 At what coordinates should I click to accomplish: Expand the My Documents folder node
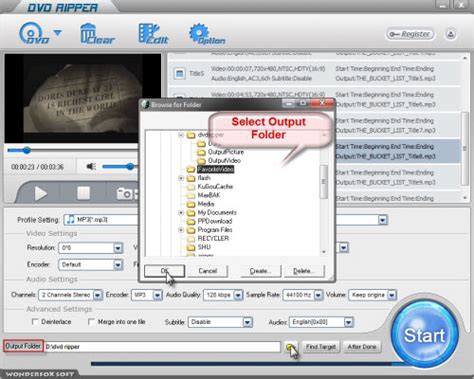pos(181,212)
